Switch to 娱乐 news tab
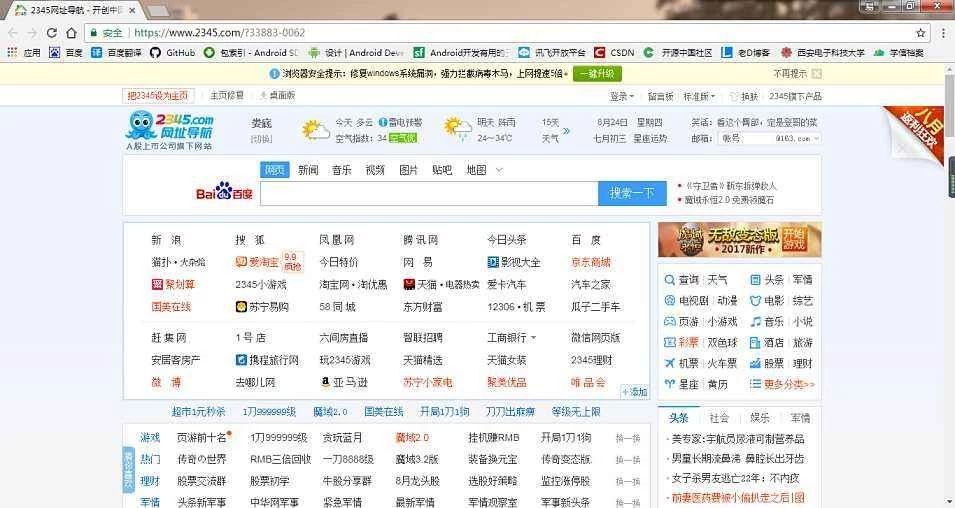 [759, 418]
